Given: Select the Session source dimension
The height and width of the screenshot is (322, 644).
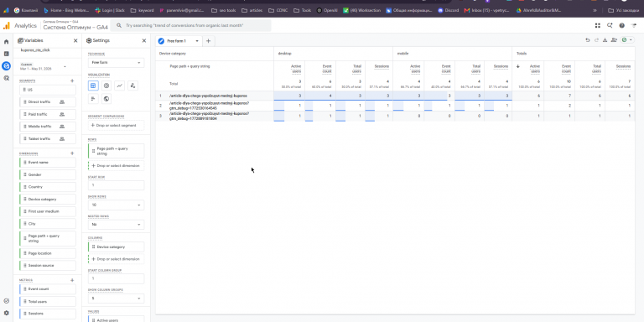Looking at the screenshot, I should 48,265.
